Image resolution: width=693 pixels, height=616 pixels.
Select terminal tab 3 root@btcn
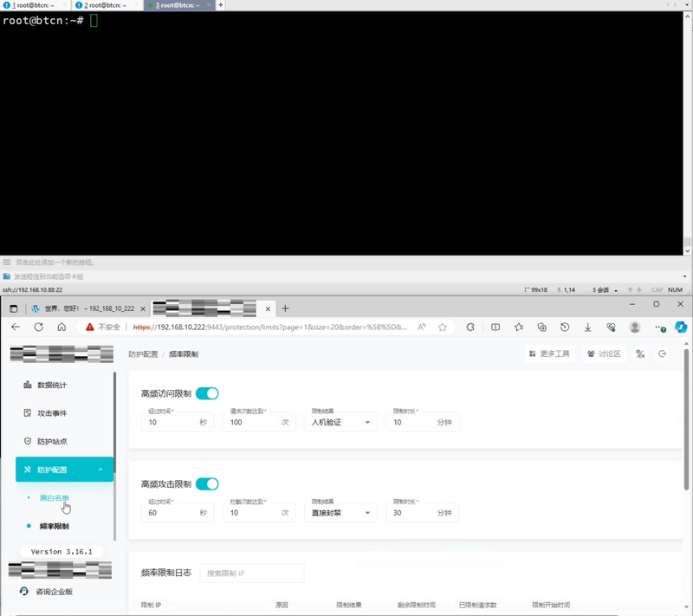(178, 5)
